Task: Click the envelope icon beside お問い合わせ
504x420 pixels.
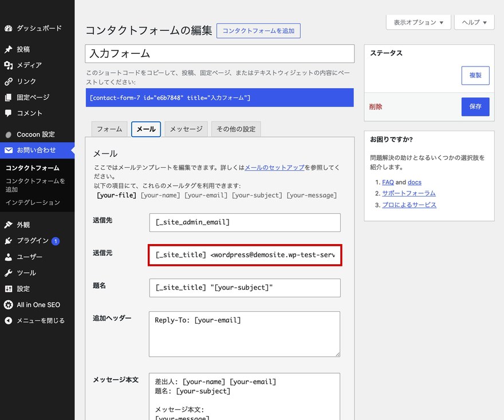Action: tap(9, 150)
